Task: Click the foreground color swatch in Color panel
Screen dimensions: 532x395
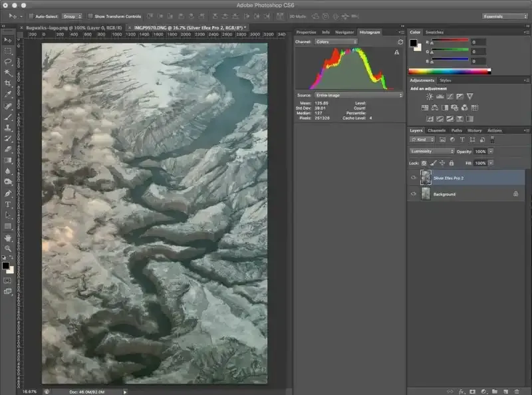Action: 414,43
